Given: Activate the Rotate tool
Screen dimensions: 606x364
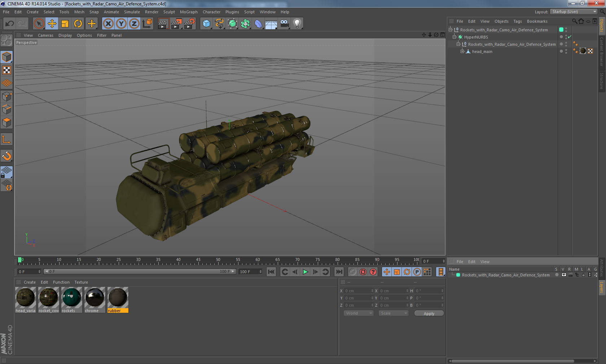Looking at the screenshot, I should pyautogui.click(x=78, y=24).
